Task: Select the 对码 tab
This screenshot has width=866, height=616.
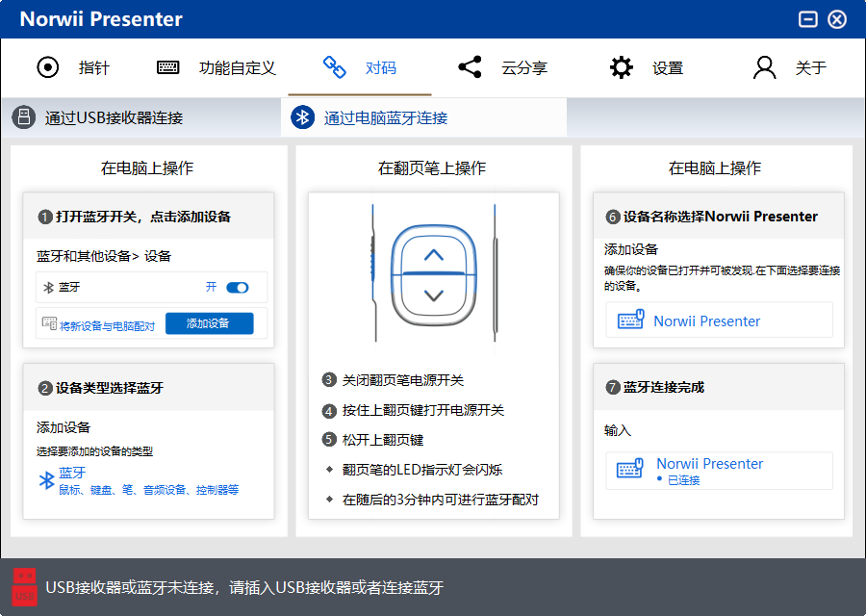Action: pyautogui.click(x=360, y=67)
